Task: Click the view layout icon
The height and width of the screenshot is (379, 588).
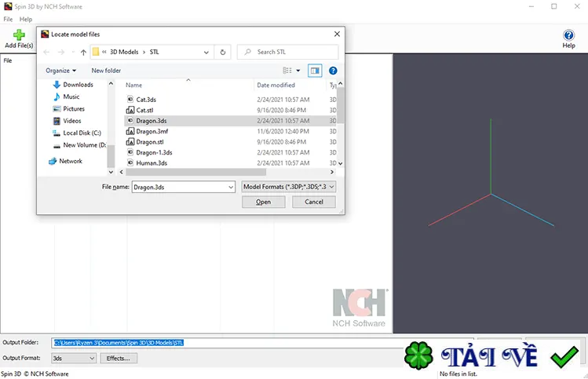Action: tap(287, 71)
